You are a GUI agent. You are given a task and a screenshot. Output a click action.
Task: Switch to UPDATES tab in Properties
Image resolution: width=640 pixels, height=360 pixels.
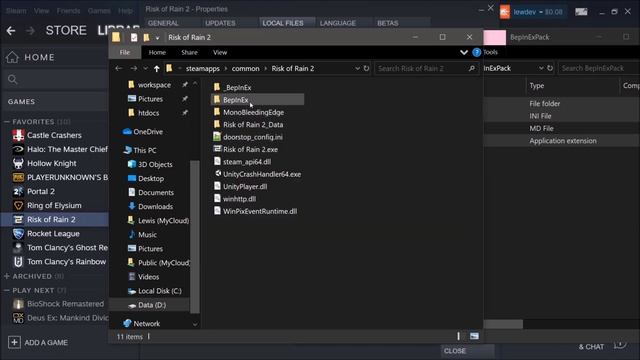click(x=220, y=23)
